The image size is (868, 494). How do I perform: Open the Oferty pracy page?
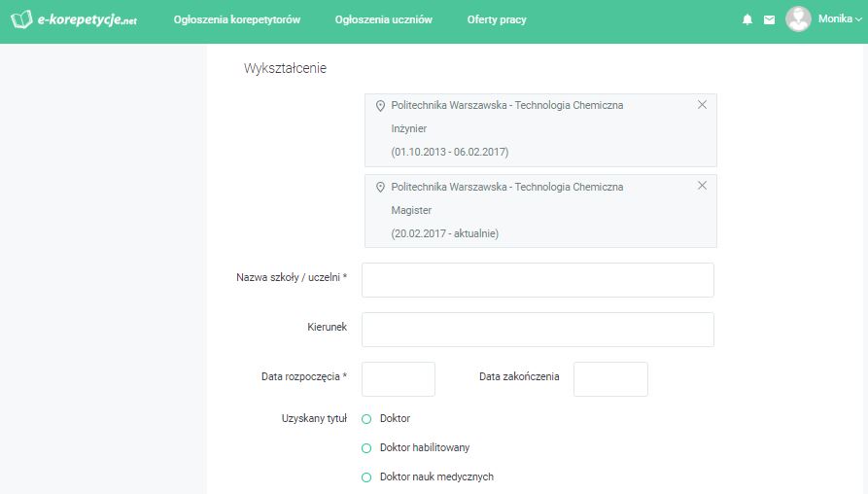(496, 19)
